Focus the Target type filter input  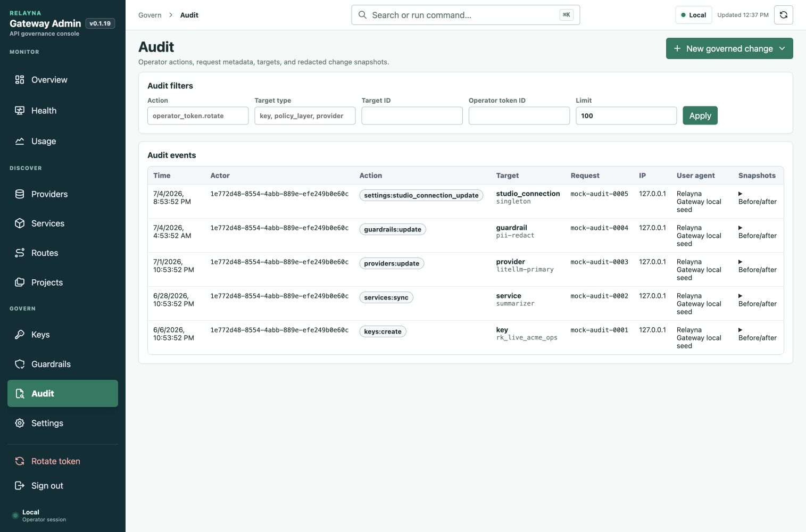[305, 115]
